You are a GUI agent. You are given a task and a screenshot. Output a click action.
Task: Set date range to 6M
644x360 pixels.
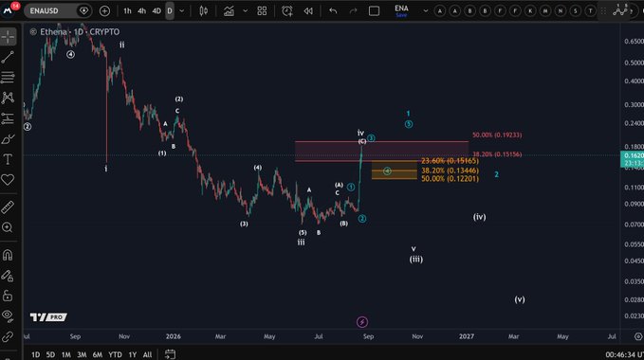98,354
